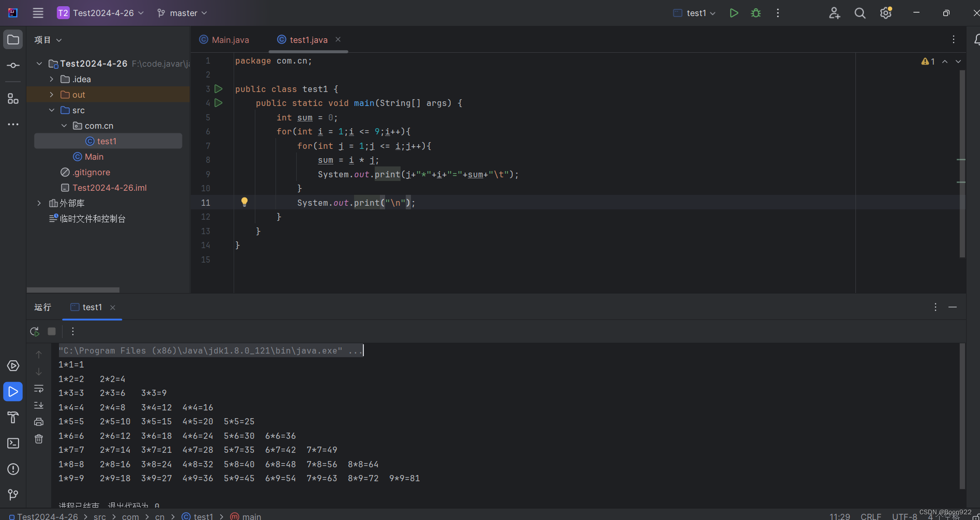
Task: Close the test1.java tab
Action: (338, 39)
